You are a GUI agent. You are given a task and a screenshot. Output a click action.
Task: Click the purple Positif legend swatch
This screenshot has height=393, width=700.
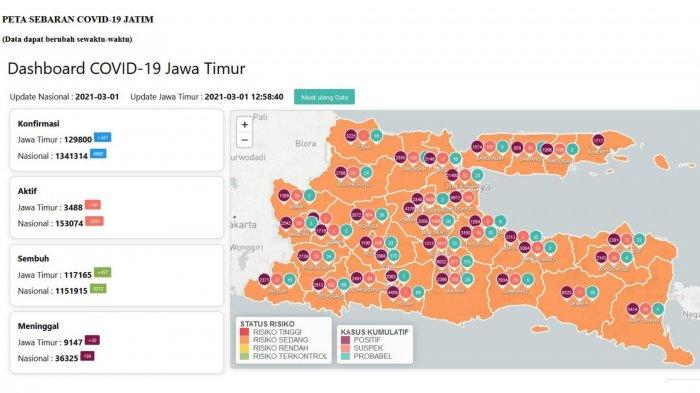345,340
